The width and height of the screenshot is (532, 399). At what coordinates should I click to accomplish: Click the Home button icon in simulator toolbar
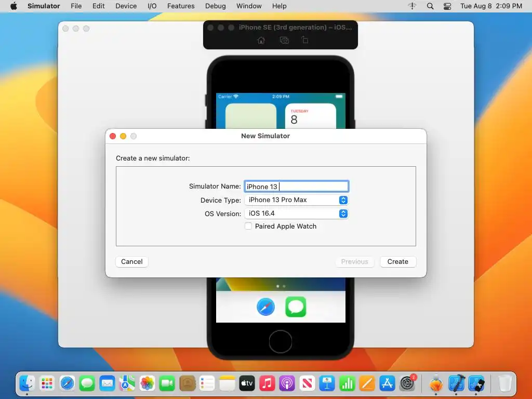tap(261, 41)
